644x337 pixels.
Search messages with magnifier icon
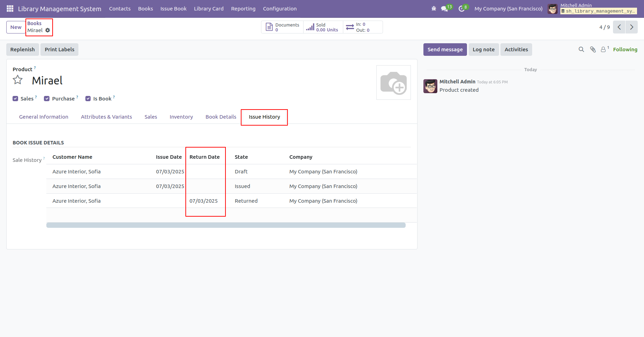[581, 50]
